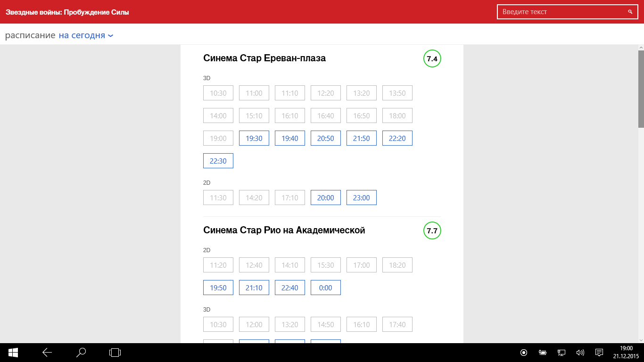Click the greyed 11:10 showtime
Screen dimensions: 644x362
[290, 93]
